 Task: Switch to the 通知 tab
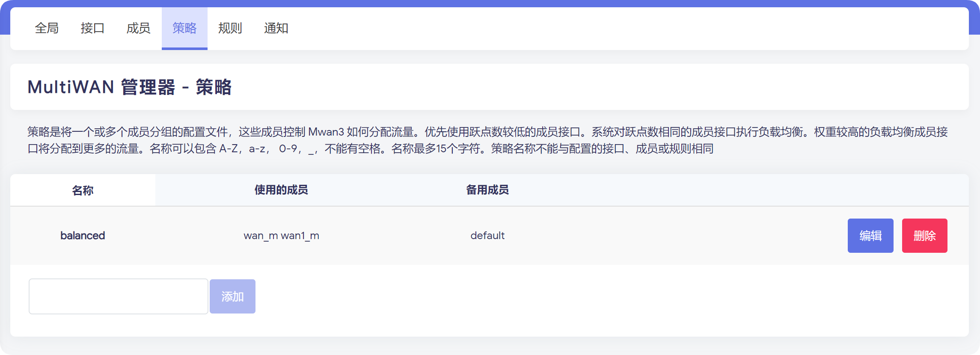276,28
